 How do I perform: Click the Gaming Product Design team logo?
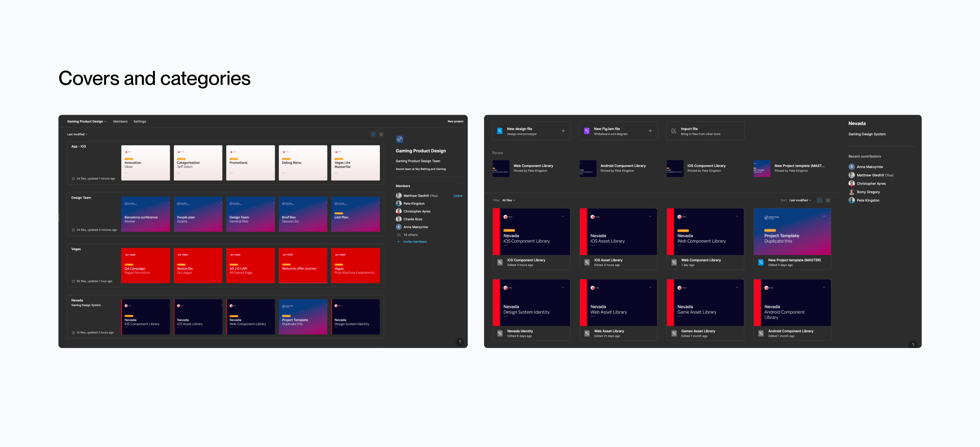pyautogui.click(x=399, y=139)
